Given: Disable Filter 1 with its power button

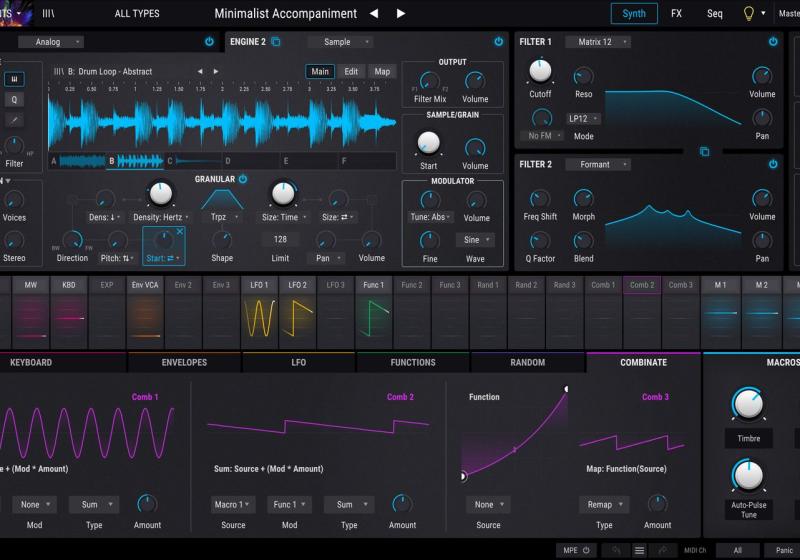Looking at the screenshot, I should [773, 42].
